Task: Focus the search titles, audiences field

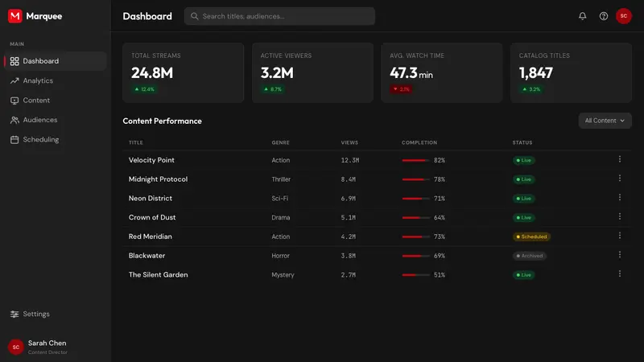Action: (279, 16)
